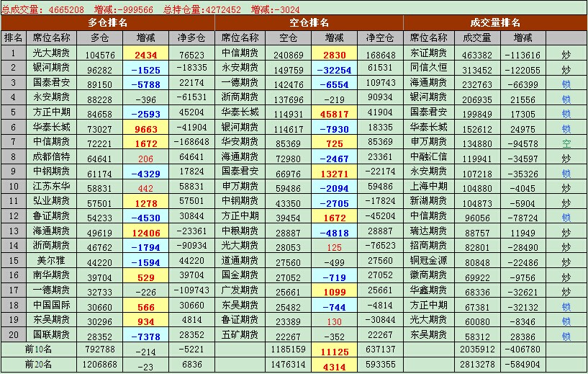Select seat name 招商期货
The width and height of the screenshot is (588, 374).
point(429,246)
